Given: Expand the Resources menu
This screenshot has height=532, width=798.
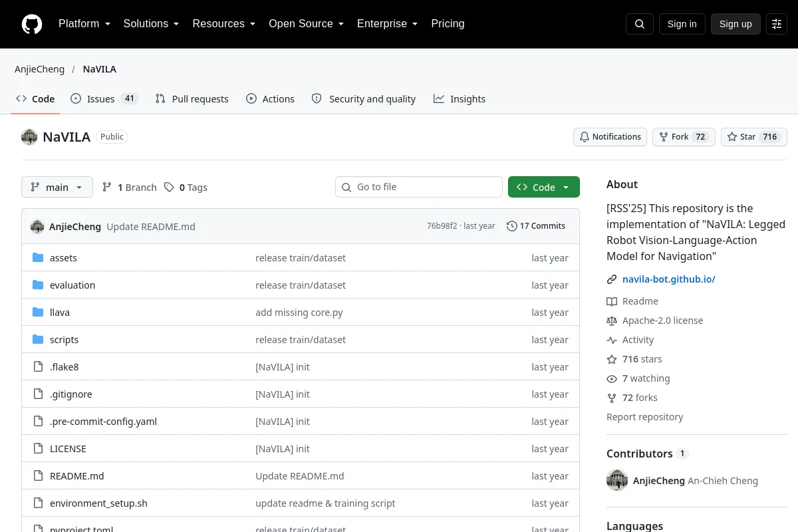Looking at the screenshot, I should [224, 24].
